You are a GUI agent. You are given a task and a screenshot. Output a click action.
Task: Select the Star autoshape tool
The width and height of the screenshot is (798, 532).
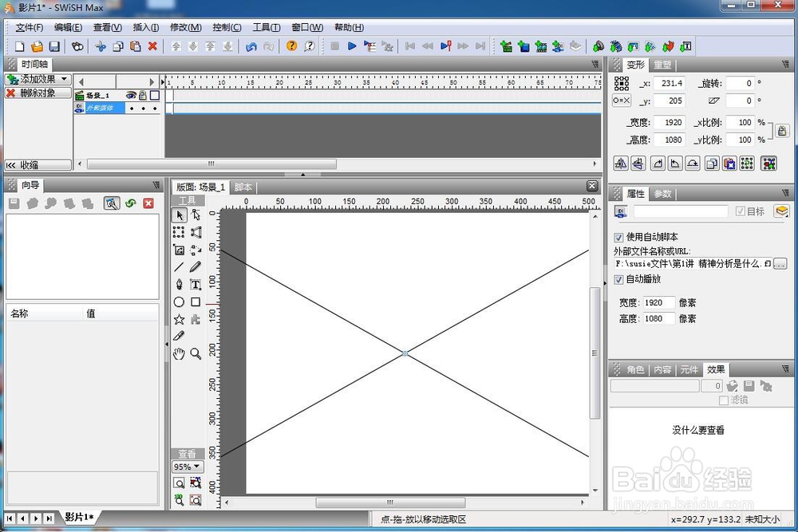(x=179, y=319)
